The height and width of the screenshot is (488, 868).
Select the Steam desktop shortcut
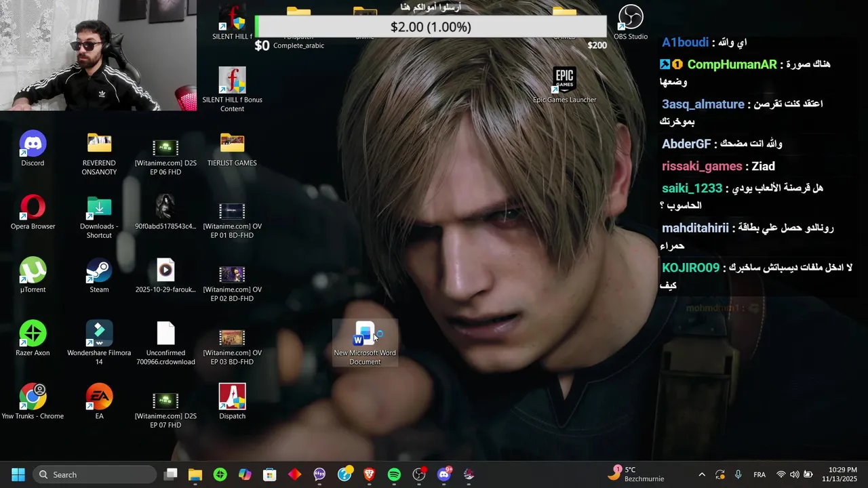[x=99, y=274]
